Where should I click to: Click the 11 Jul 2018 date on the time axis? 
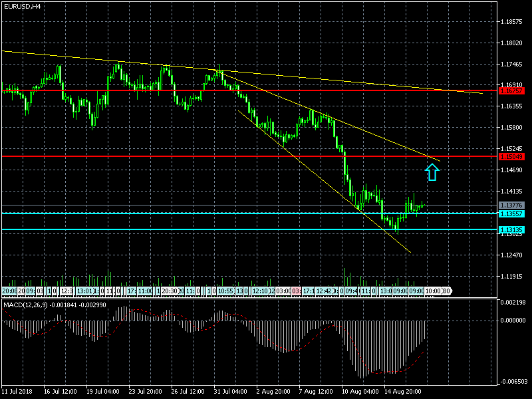(19, 392)
